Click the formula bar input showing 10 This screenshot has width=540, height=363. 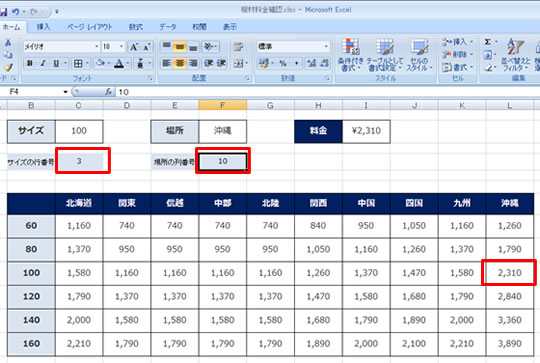[x=327, y=92]
